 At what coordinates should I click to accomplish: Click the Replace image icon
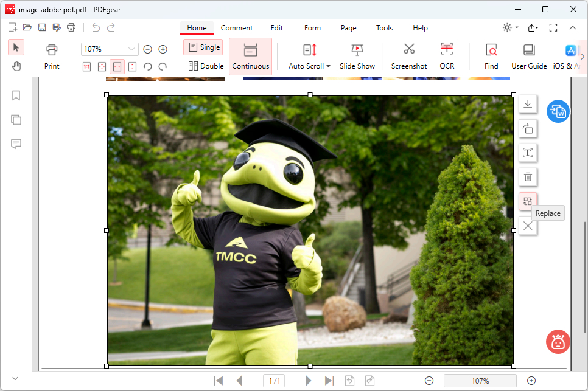528,201
